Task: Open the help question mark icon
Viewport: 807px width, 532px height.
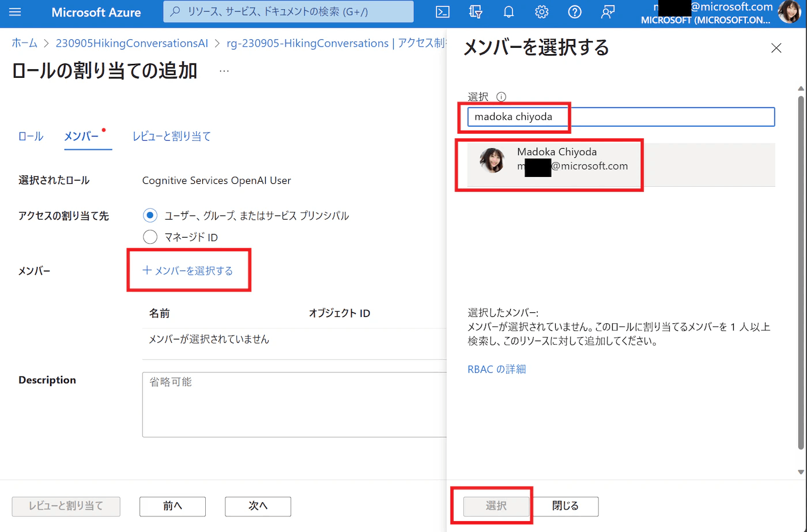Action: [575, 12]
